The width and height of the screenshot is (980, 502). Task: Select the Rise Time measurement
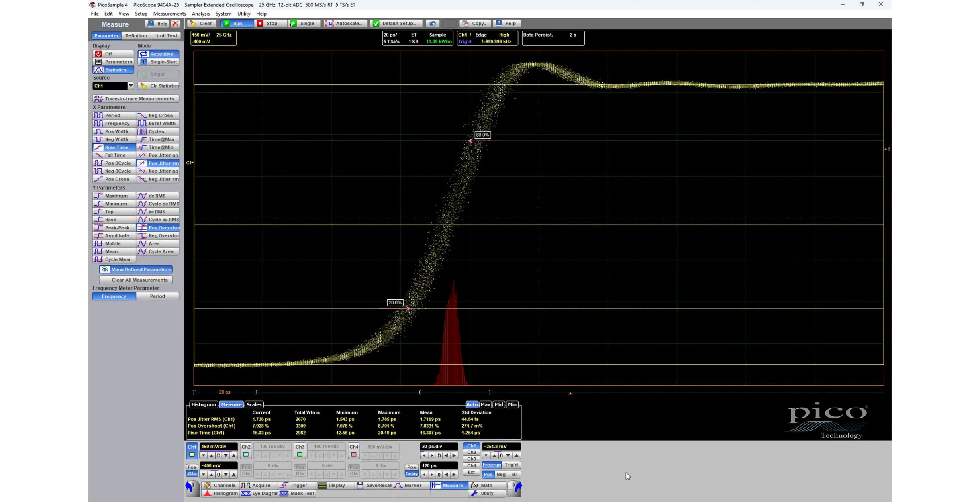click(114, 147)
